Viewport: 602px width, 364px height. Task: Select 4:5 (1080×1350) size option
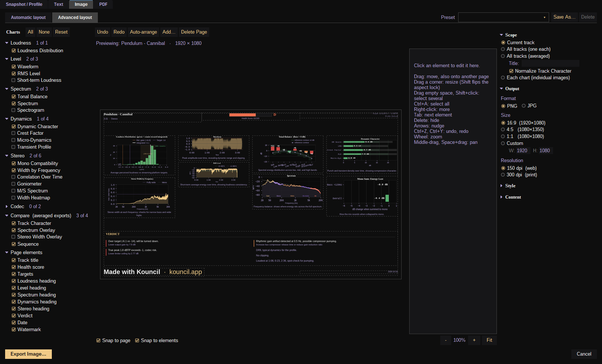(503, 130)
